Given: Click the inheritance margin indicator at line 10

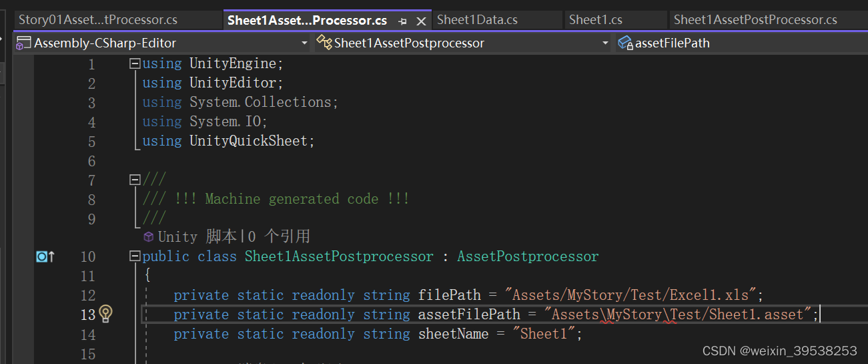Looking at the screenshot, I should (45, 256).
